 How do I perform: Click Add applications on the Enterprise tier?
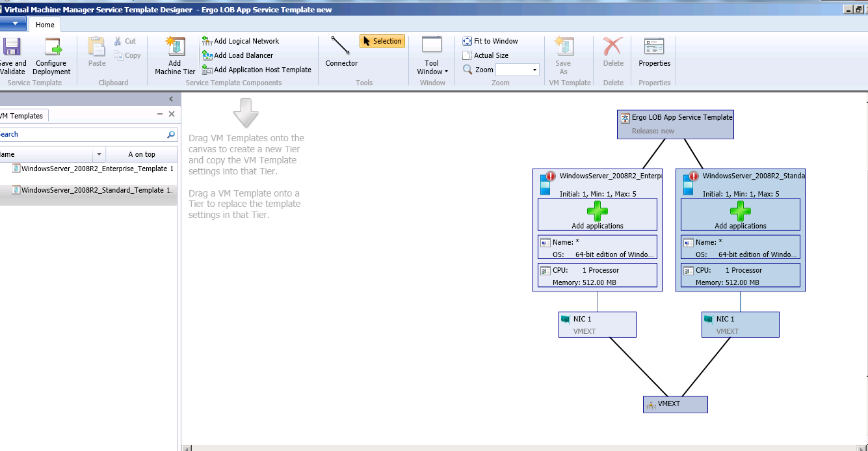tap(597, 215)
